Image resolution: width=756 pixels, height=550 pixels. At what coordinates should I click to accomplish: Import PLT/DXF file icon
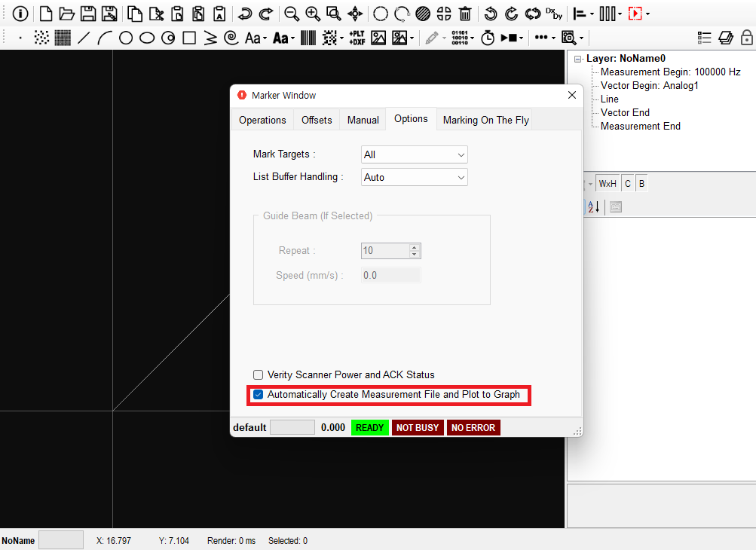pyautogui.click(x=357, y=38)
